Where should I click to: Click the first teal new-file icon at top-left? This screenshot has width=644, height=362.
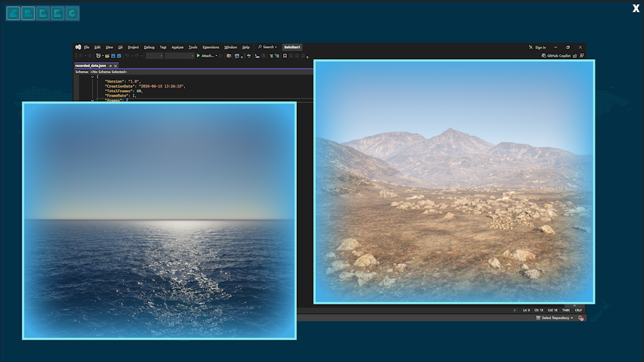13,13
